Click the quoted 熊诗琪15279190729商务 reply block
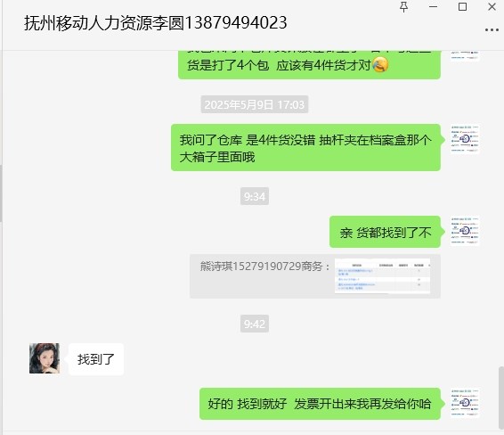 pyautogui.click(x=315, y=276)
